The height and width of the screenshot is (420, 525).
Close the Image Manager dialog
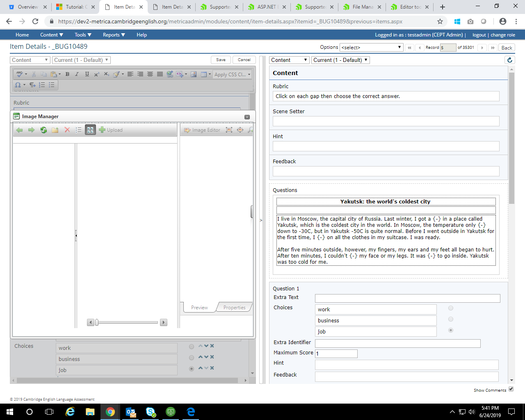click(x=247, y=117)
